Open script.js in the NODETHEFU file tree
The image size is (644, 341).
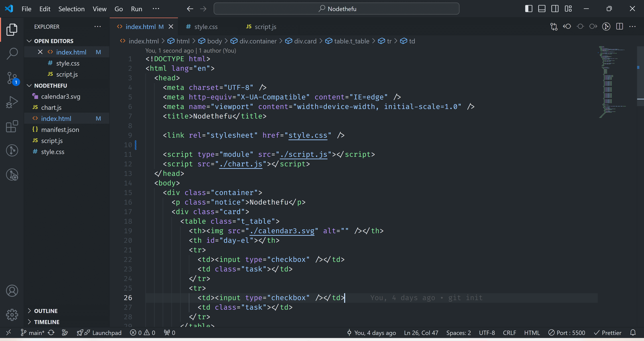(x=67, y=140)
